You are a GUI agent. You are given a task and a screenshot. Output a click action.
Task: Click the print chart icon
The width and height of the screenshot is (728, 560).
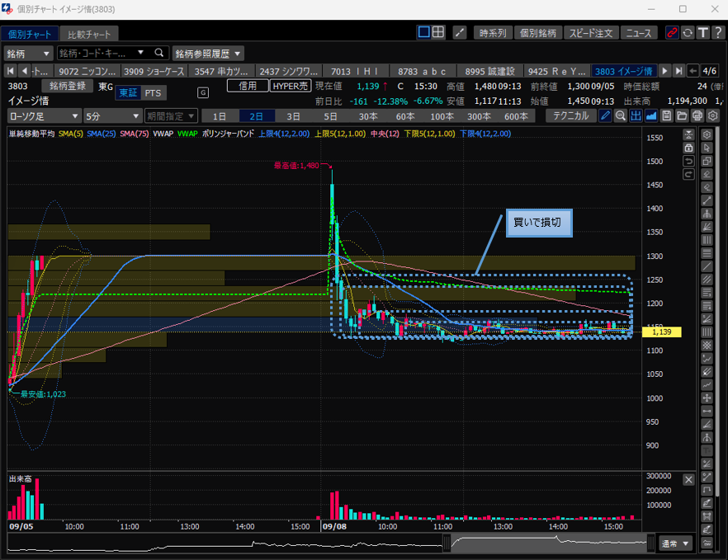click(697, 115)
